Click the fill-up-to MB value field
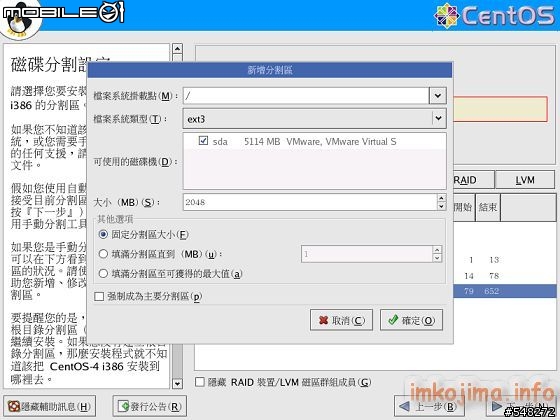Image resolution: width=560 pixels, height=420 pixels. coord(367,254)
